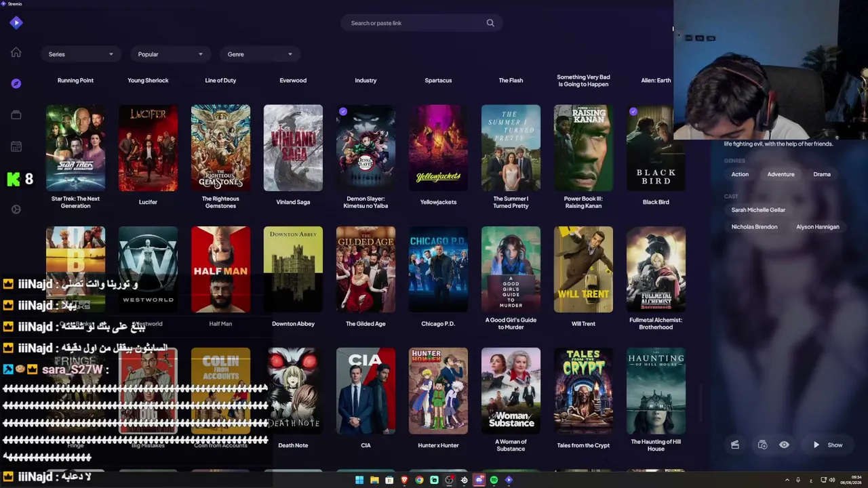Select the Action genre chip
The image size is (868, 488).
(x=740, y=174)
